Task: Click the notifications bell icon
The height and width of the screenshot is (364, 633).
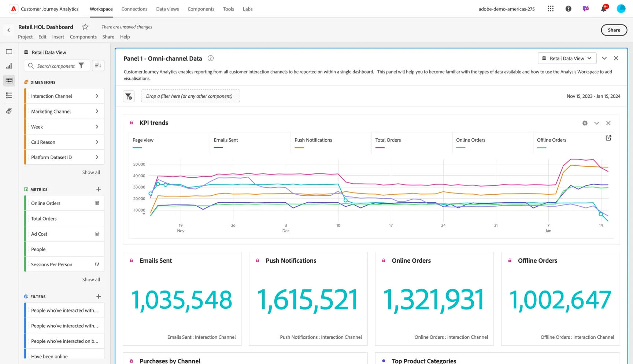Action: click(x=604, y=9)
